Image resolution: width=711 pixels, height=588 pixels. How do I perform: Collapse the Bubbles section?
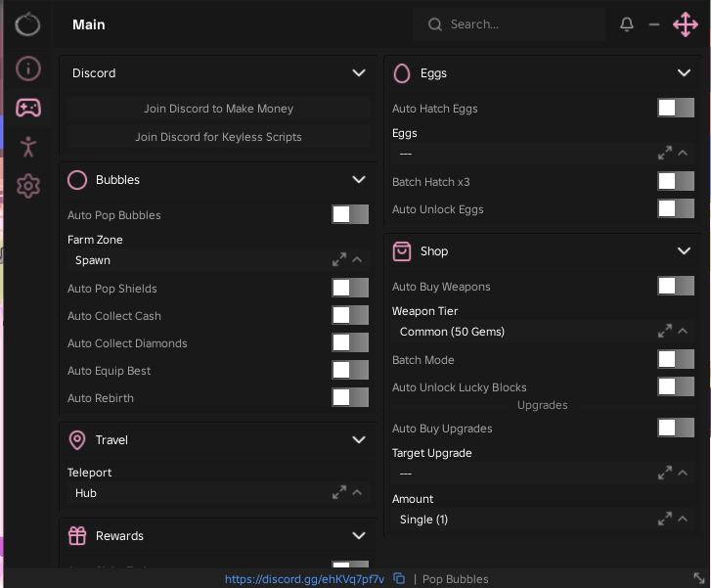[x=359, y=180]
